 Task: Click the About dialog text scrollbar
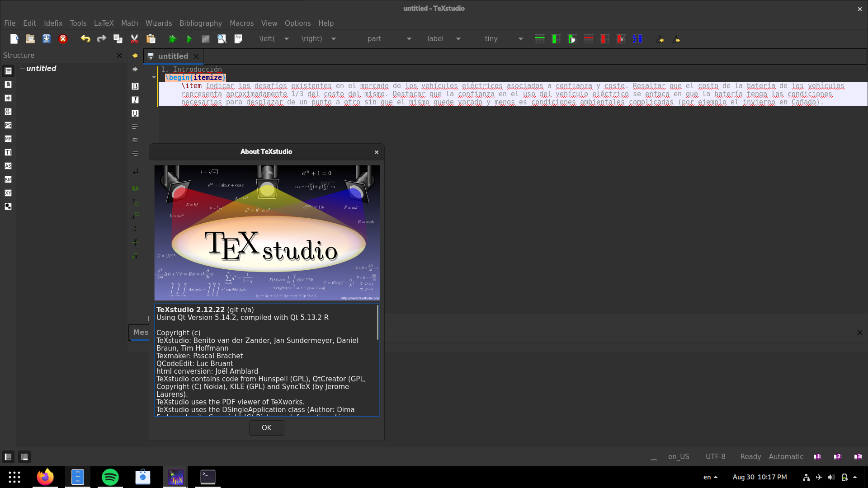[x=377, y=323]
